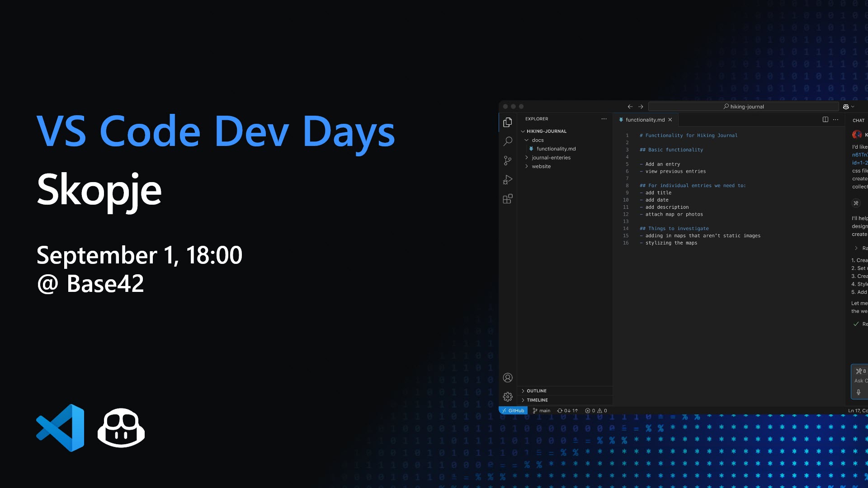
Task: Open the Explorer view in activity bar
Action: pyautogui.click(x=508, y=122)
